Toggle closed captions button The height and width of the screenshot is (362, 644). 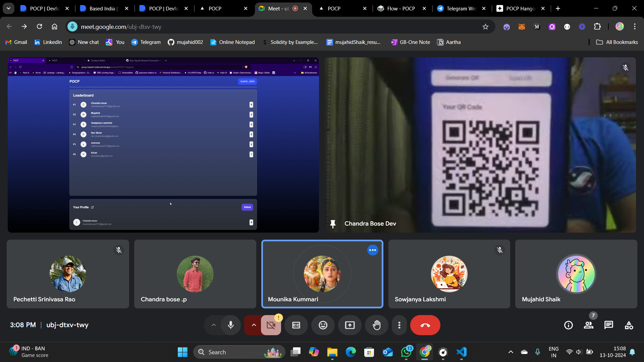296,325
